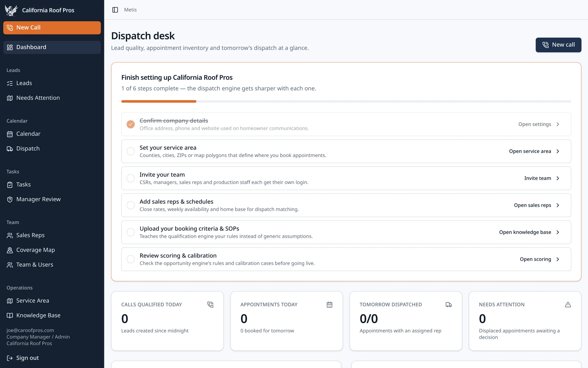The image size is (588, 368).
Task: Click the phone icon in Calls Qualified Today card
Action: pyautogui.click(x=210, y=305)
